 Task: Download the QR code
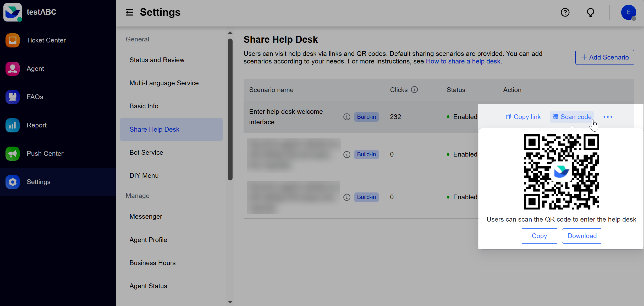582,236
